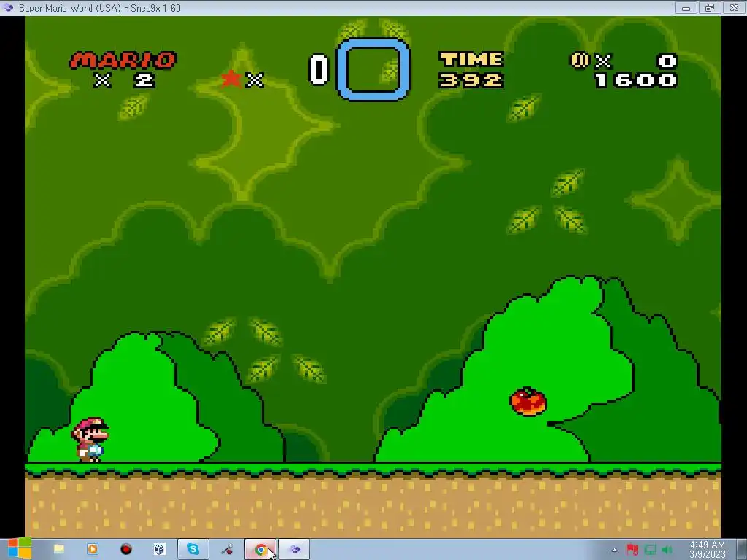Minimize the Snes9x window
747x560 pixels.
pyautogui.click(x=686, y=7)
